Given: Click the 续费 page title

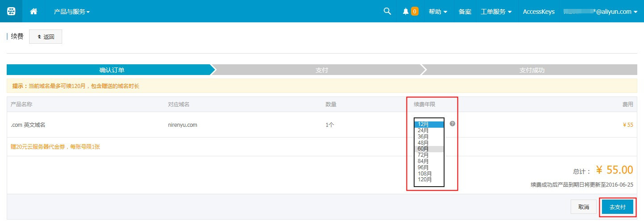Looking at the screenshot, I should coord(17,36).
